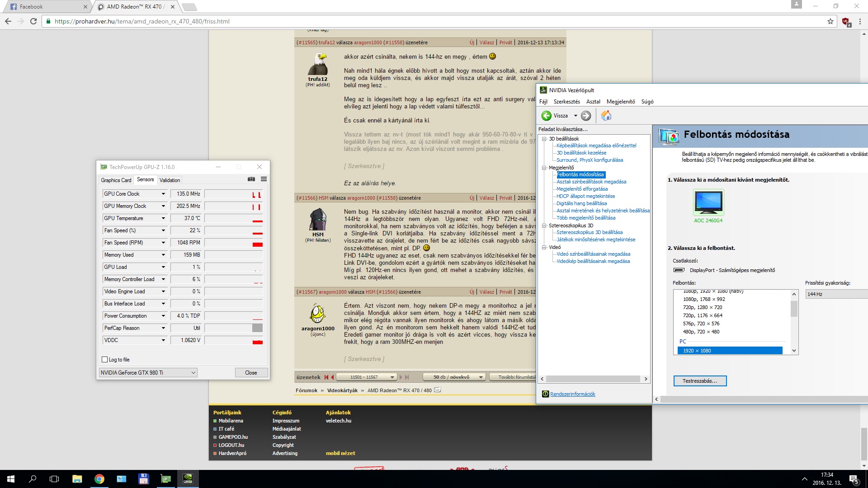The image size is (868, 488).
Task: Open the Action Center notifications icon
Action: pyautogui.click(x=854, y=479)
